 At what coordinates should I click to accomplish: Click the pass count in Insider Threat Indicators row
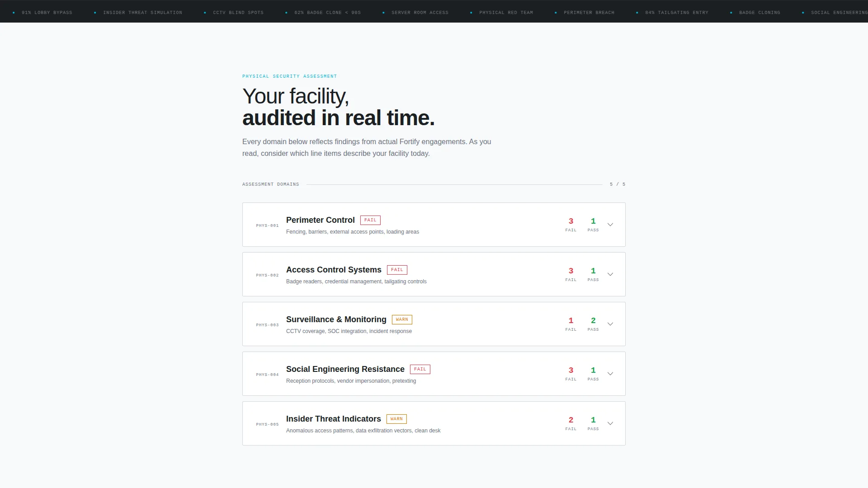point(593,420)
